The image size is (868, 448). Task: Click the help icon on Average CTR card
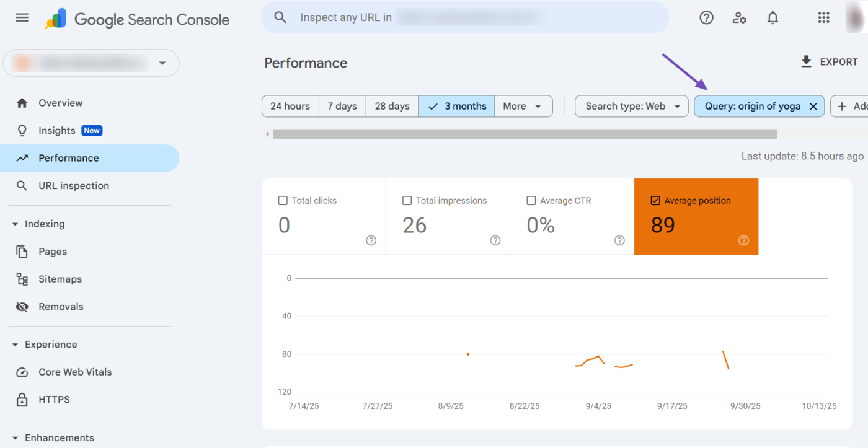click(x=619, y=240)
